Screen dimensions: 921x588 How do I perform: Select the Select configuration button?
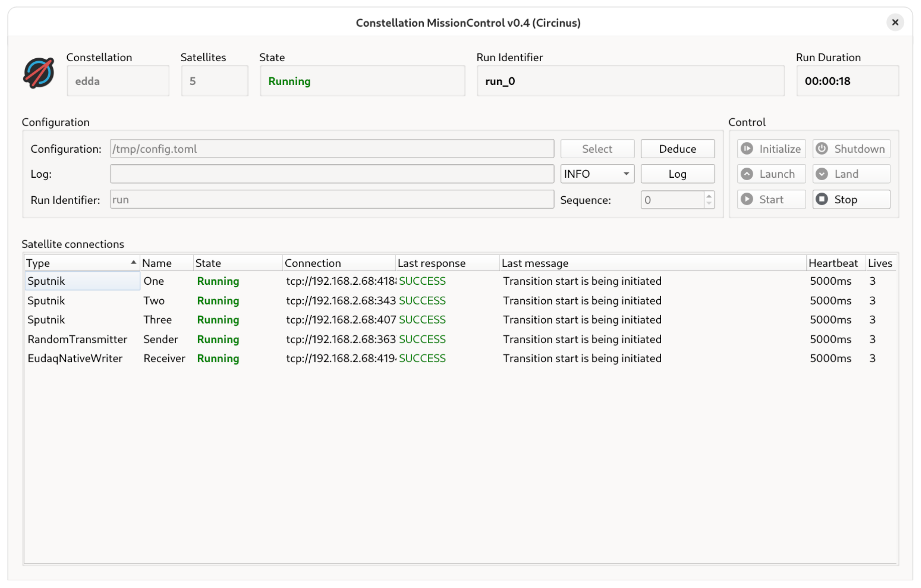tap(597, 148)
